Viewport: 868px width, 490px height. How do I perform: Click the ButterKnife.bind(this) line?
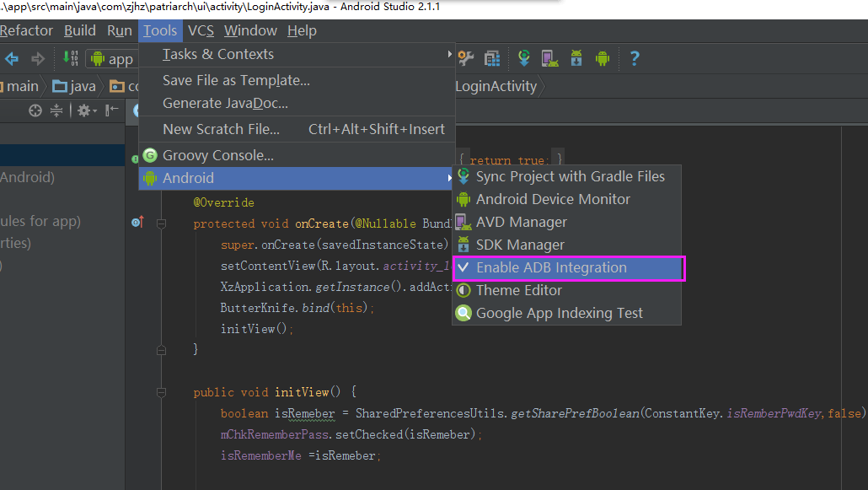click(297, 308)
